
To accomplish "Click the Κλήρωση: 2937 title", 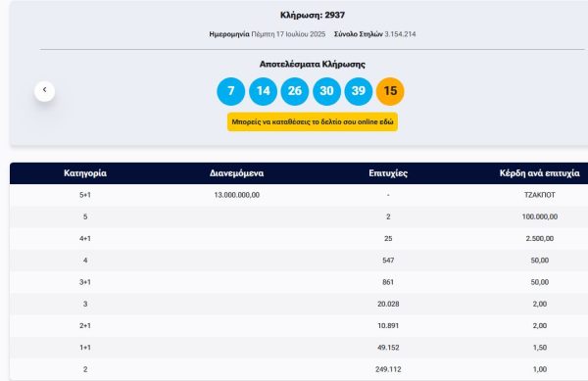I will 313,15.
